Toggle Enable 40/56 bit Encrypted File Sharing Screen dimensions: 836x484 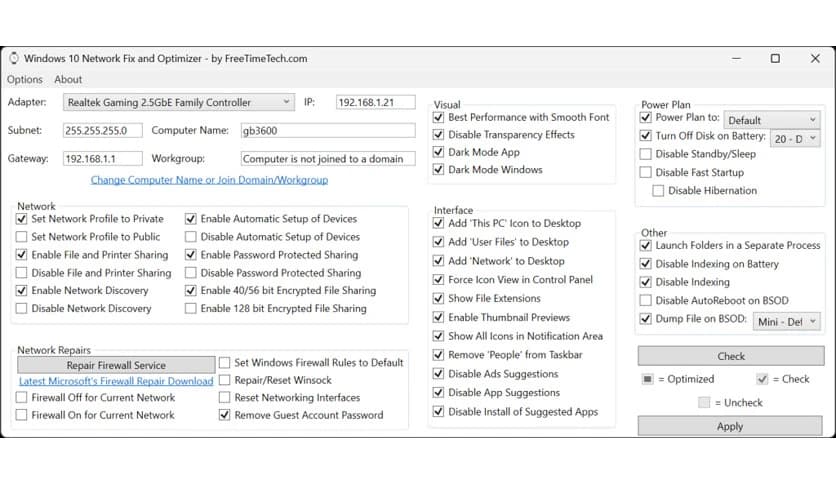tap(191, 291)
